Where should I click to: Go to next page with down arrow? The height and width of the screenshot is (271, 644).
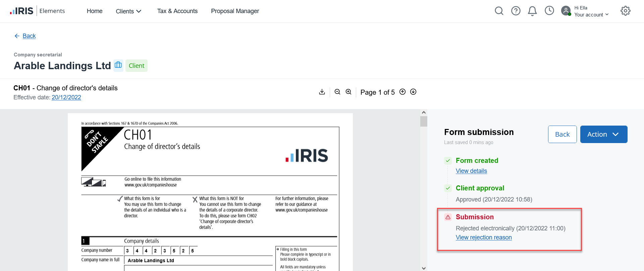[x=413, y=92]
